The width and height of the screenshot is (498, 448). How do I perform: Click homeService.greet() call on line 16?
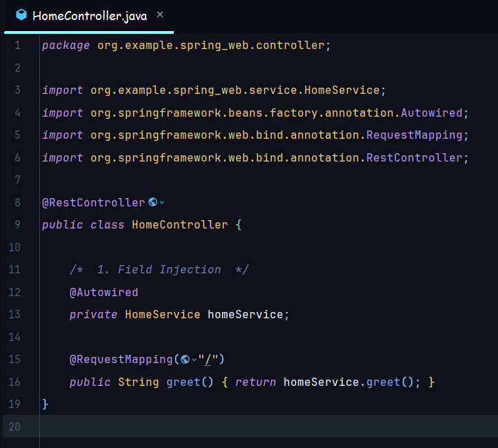[x=348, y=382]
